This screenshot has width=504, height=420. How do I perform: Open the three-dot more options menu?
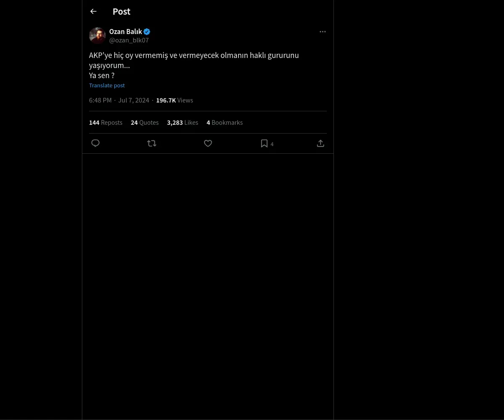[x=323, y=31]
